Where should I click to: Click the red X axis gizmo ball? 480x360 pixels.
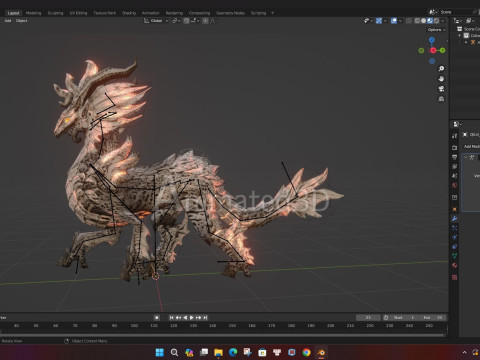tap(433, 50)
